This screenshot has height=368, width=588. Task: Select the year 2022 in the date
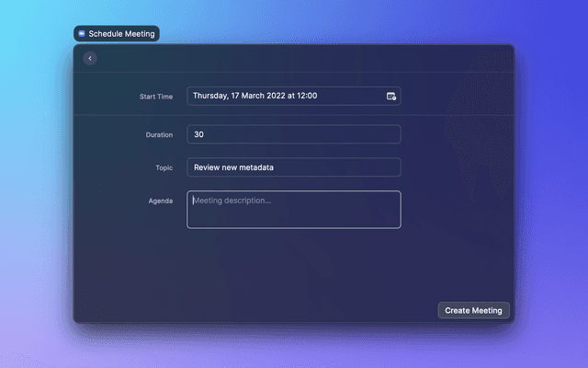pyautogui.click(x=281, y=96)
